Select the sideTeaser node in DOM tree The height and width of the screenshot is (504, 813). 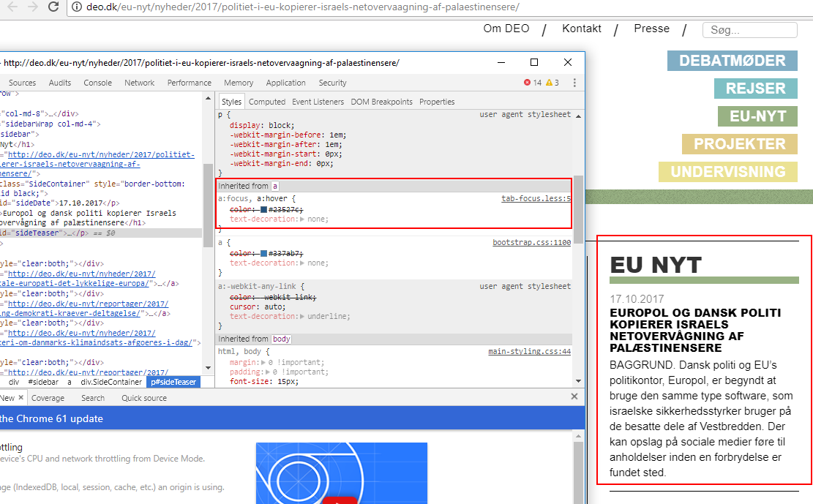[101, 233]
